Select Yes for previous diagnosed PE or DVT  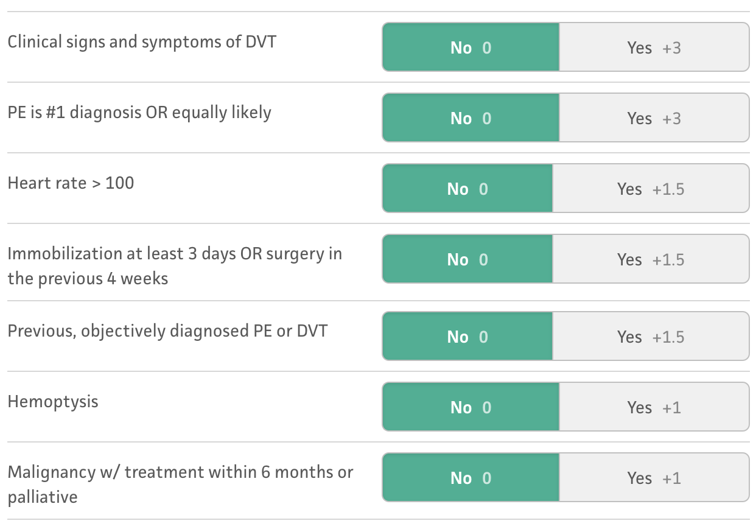[650, 337]
